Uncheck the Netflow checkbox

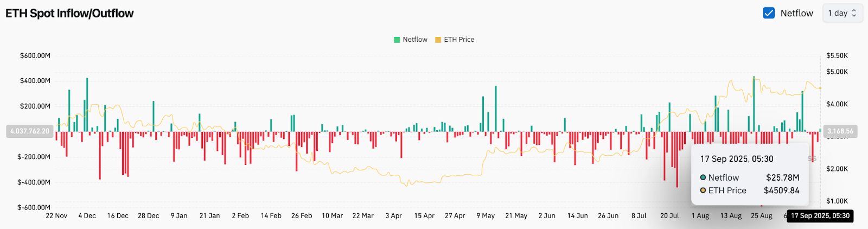pyautogui.click(x=769, y=13)
